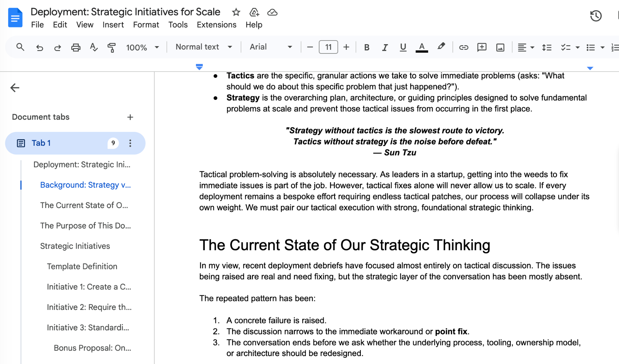This screenshot has width=619, height=364.
Task: Go to Template Definition in outline
Action: pyautogui.click(x=82, y=266)
